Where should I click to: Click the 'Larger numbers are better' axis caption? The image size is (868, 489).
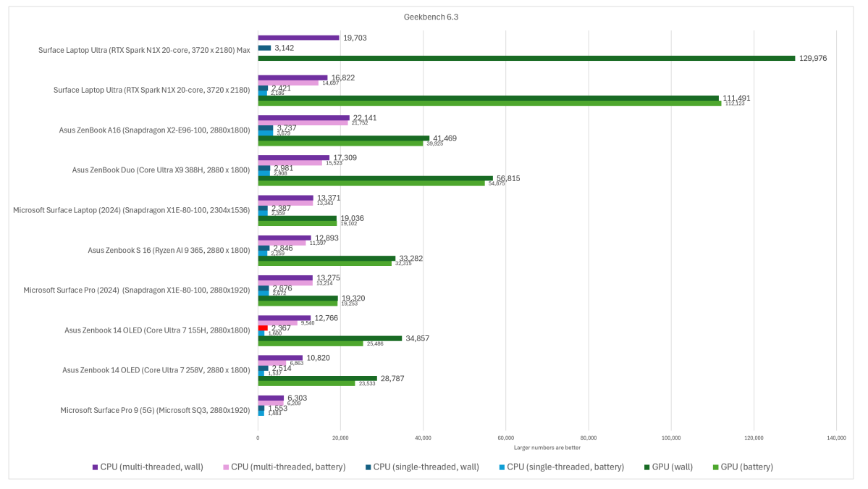click(547, 448)
